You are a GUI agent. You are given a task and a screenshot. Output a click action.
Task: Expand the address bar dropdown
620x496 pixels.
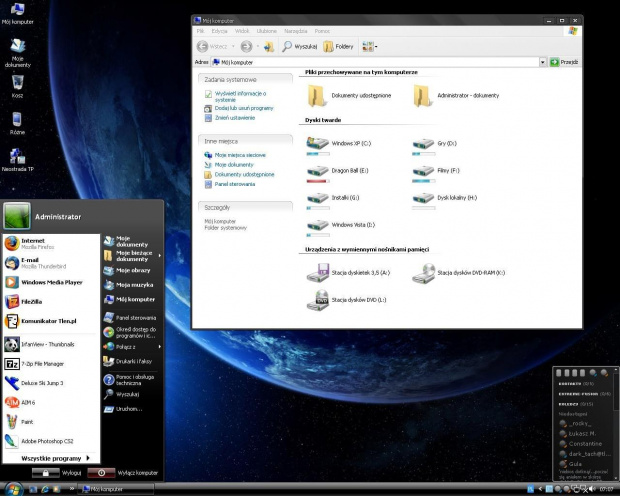coord(542,62)
